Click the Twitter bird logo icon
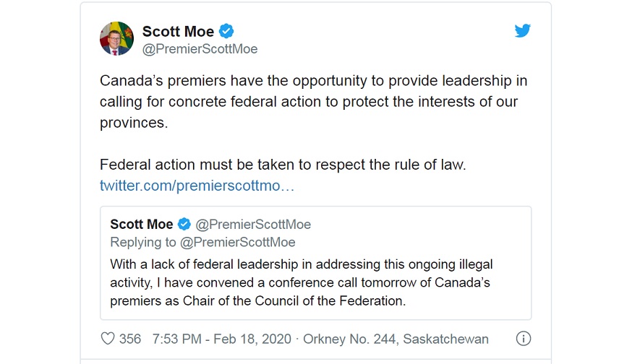This screenshot has width=619, height=364. tap(522, 31)
